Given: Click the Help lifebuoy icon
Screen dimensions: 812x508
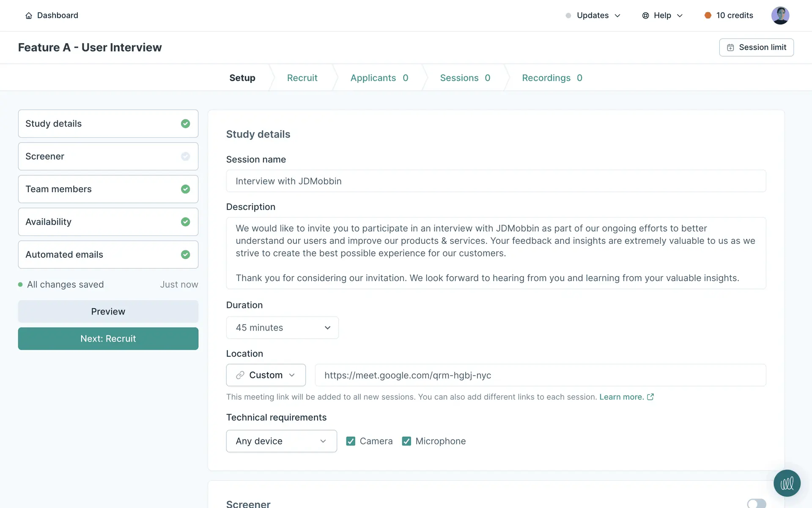Looking at the screenshot, I should [645, 16].
